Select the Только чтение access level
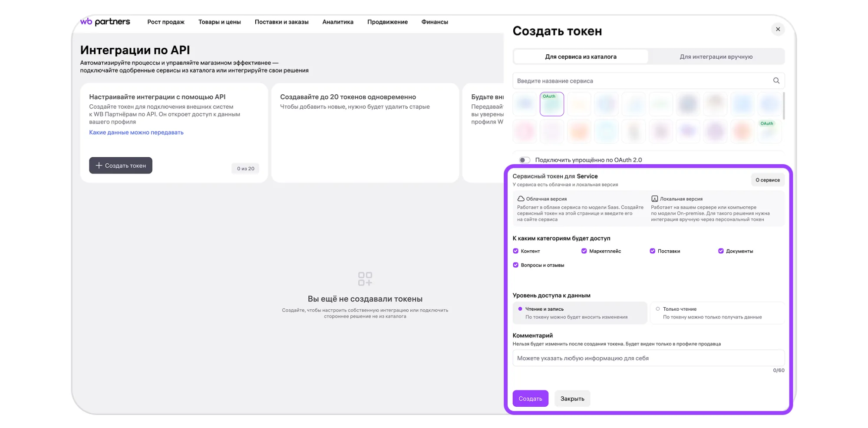868x428 pixels. click(x=658, y=309)
